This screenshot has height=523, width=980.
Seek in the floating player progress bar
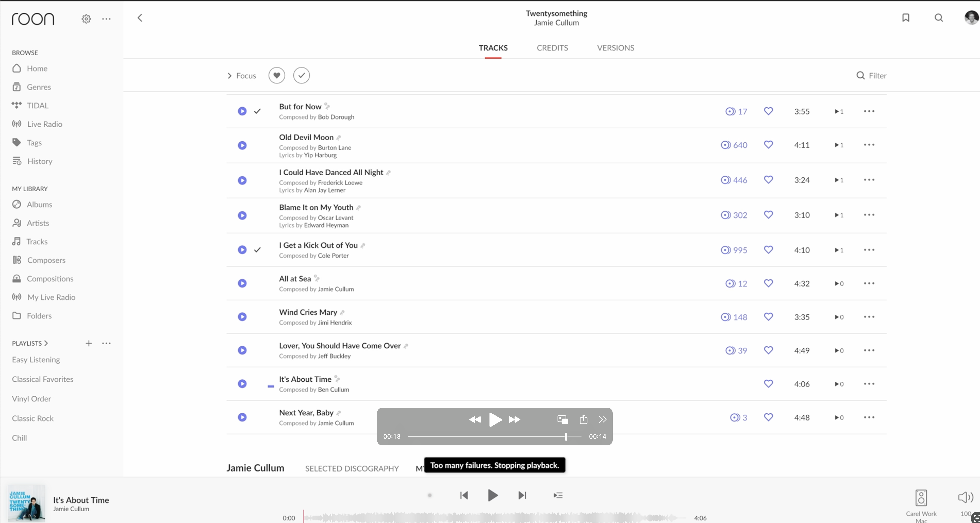tap(495, 437)
